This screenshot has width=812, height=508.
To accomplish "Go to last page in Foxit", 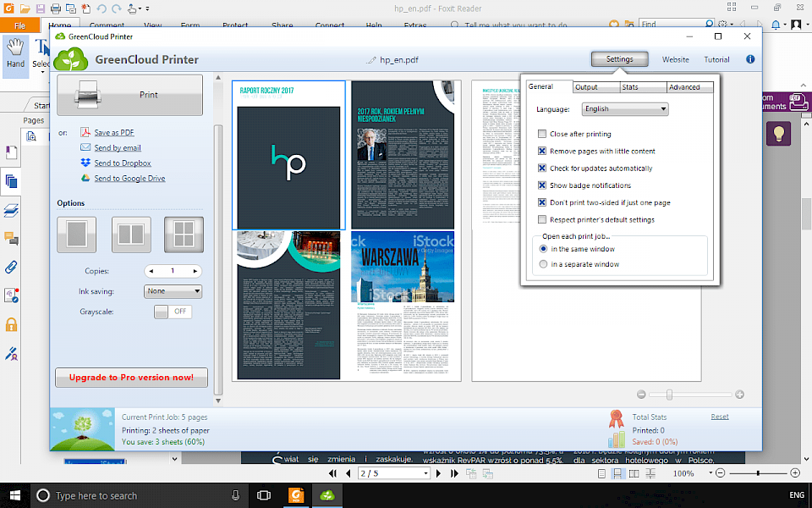I will [x=454, y=473].
